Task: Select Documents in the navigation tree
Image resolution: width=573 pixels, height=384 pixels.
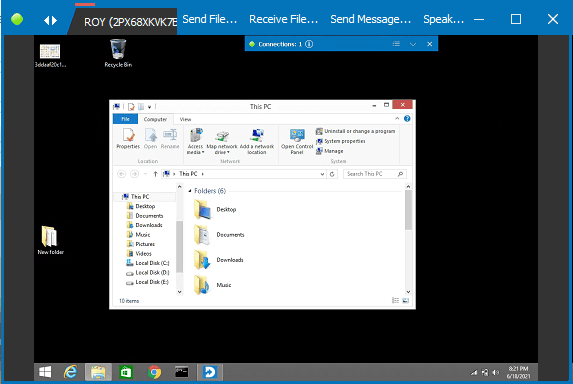Action: coord(145,216)
